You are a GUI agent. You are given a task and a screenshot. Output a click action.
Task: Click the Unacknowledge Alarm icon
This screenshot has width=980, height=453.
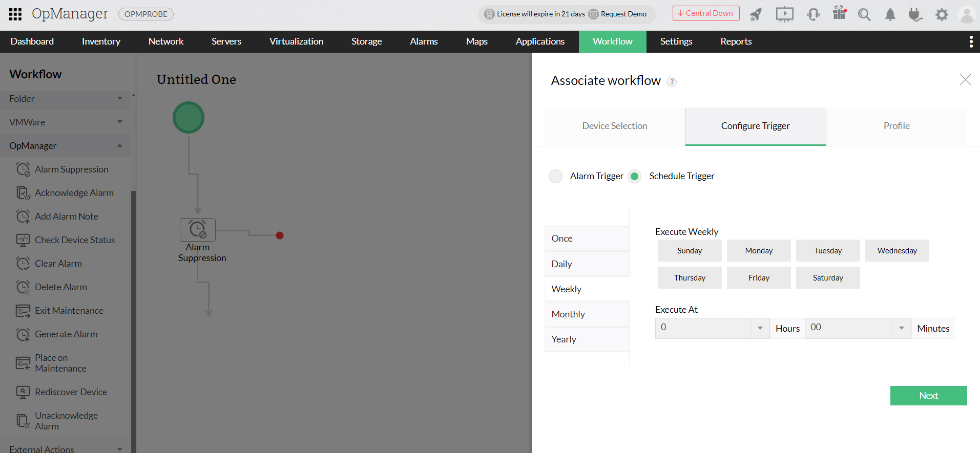click(23, 421)
